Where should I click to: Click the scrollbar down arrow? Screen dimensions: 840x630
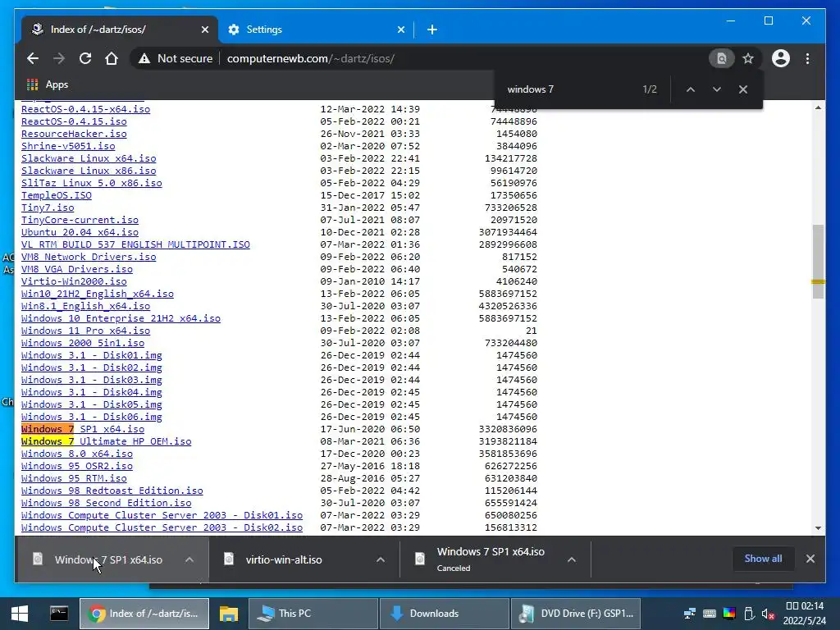pos(818,527)
